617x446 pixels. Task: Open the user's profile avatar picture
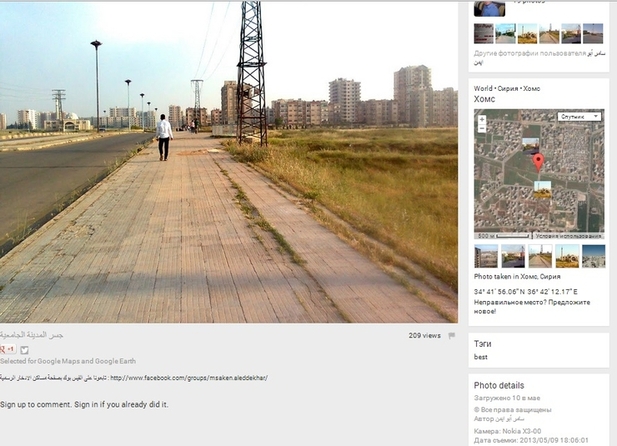coord(490,8)
